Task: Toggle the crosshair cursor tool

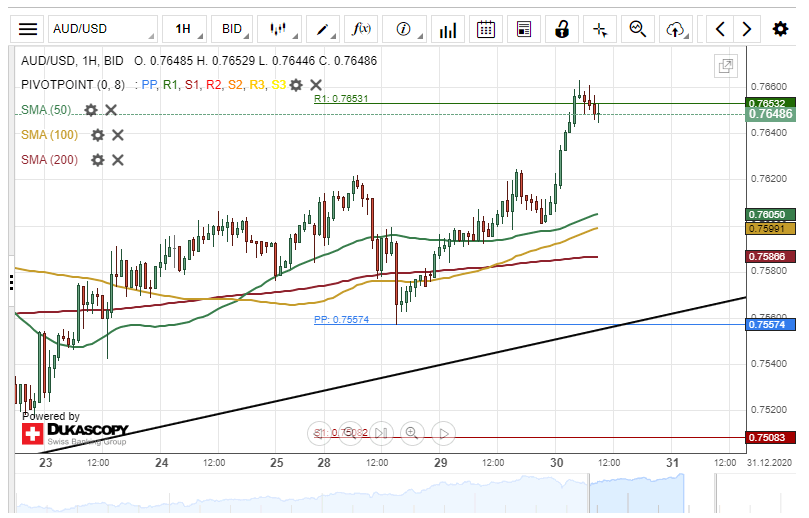Action: (x=600, y=29)
